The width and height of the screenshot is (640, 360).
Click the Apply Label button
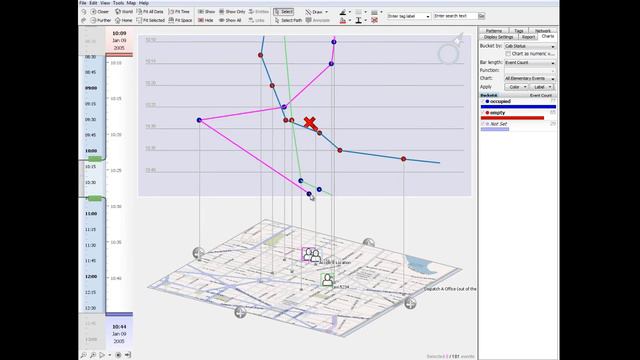pos(542,87)
